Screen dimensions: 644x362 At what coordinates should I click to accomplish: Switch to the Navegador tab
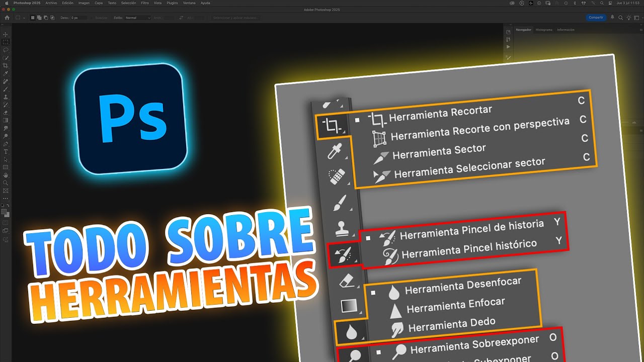(523, 30)
